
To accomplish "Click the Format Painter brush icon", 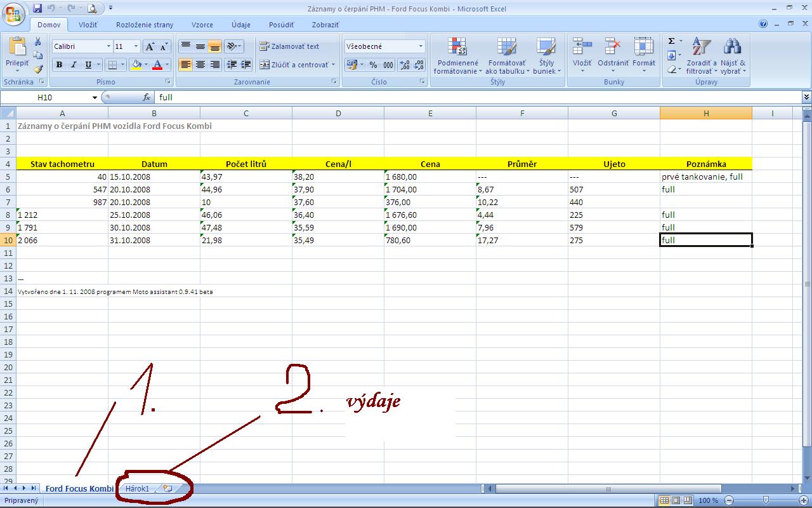I will [x=38, y=69].
